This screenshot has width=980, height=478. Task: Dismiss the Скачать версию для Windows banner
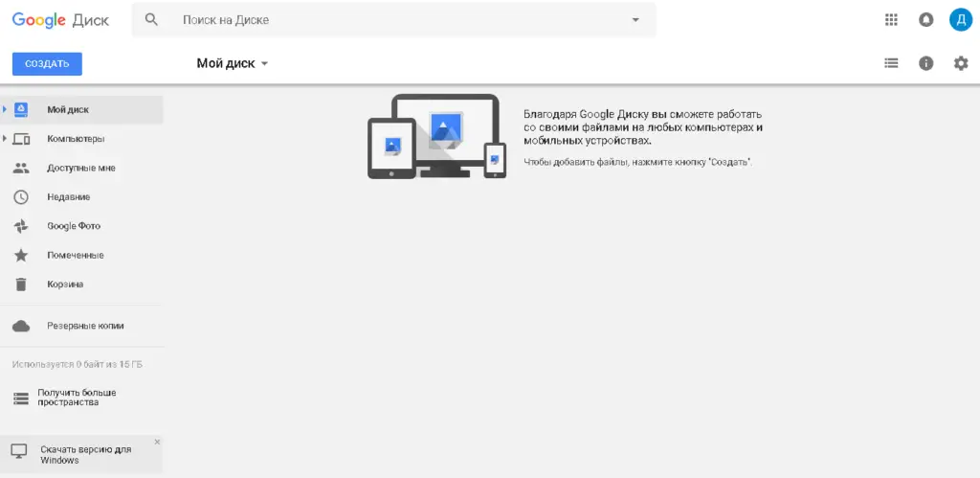(x=157, y=442)
